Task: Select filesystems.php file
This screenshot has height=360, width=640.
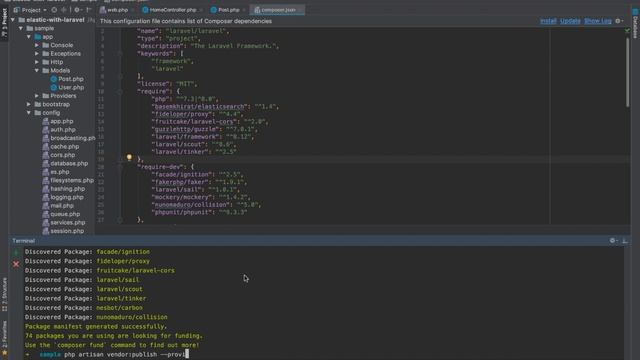Action: 68,180
